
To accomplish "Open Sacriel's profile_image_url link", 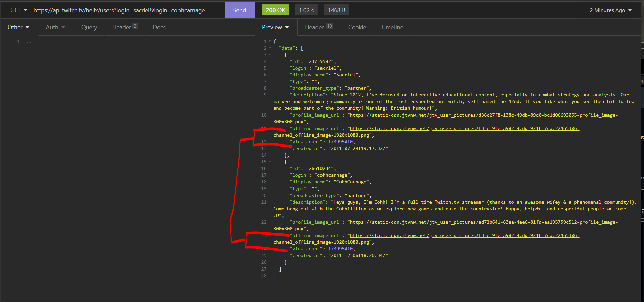I will [484, 115].
